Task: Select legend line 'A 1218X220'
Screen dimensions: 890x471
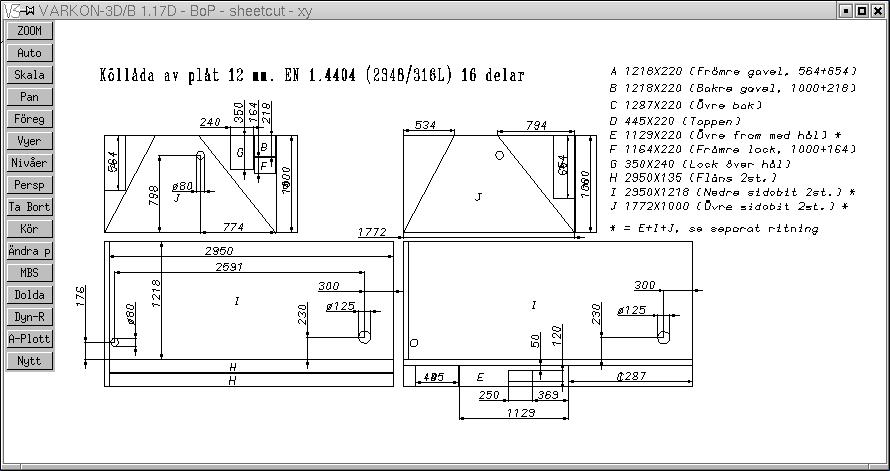Action: point(733,72)
